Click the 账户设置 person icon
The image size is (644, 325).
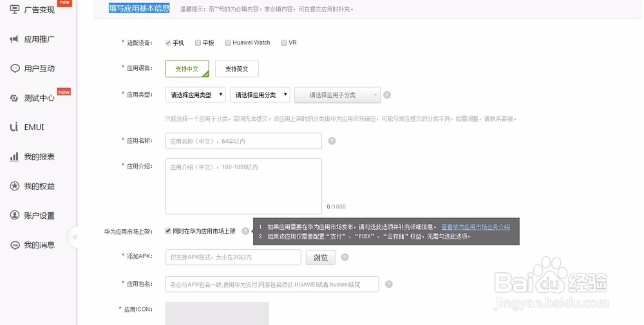point(15,216)
